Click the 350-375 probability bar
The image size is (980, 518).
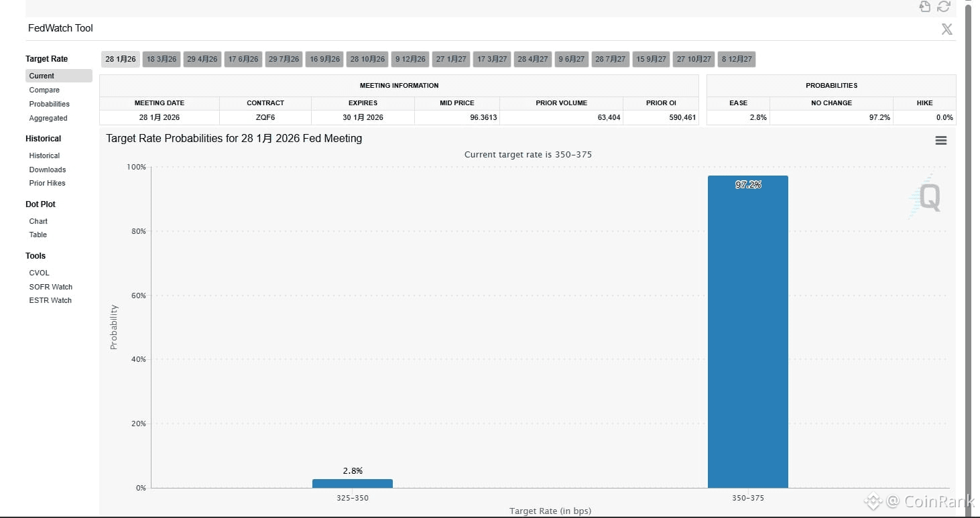pyautogui.click(x=748, y=332)
